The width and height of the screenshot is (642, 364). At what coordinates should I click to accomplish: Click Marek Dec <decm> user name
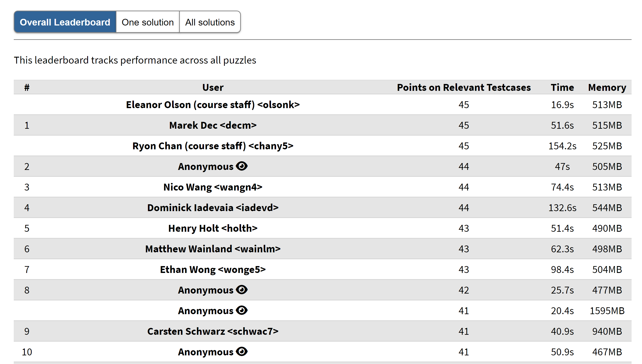point(213,125)
